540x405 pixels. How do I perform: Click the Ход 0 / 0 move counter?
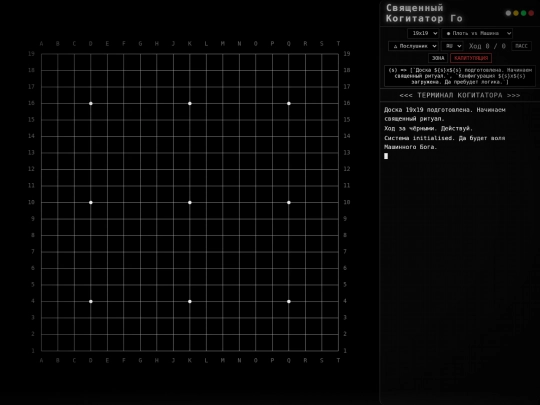coord(487,46)
